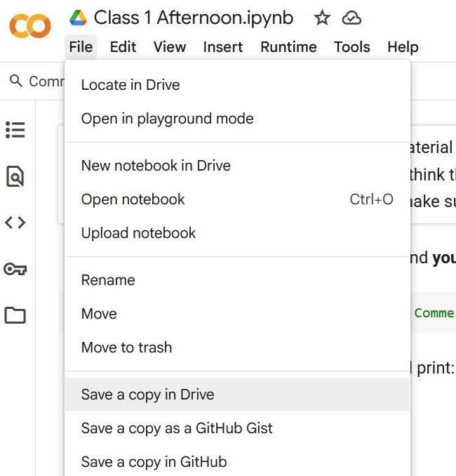
Task: Select Upload notebook from File menu
Action: pyautogui.click(x=138, y=233)
